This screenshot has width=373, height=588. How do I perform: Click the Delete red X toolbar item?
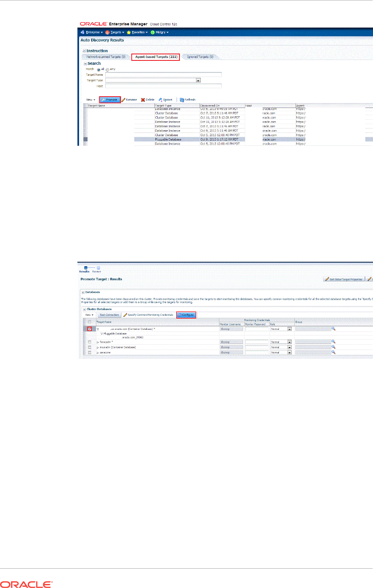148,99
